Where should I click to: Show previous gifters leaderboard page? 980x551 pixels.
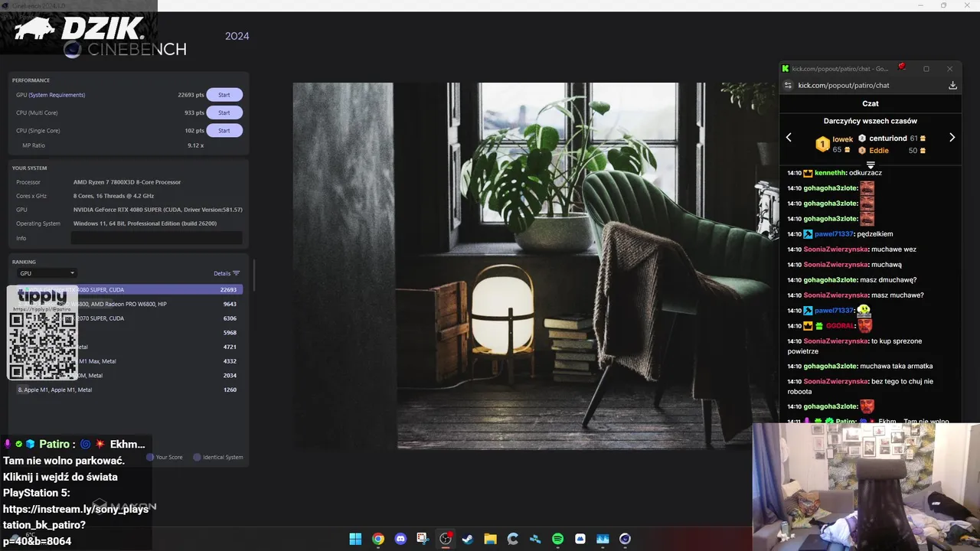click(789, 138)
